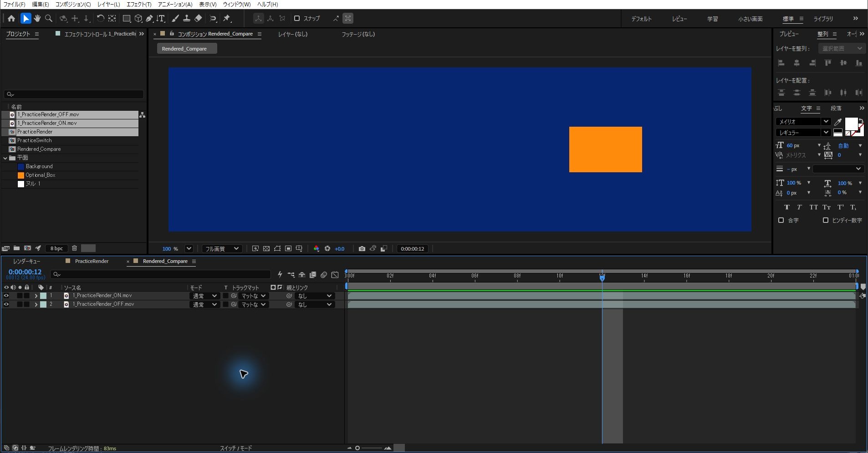868x453 pixels.
Task: Enable the スナップ checkbox
Action: click(x=297, y=19)
